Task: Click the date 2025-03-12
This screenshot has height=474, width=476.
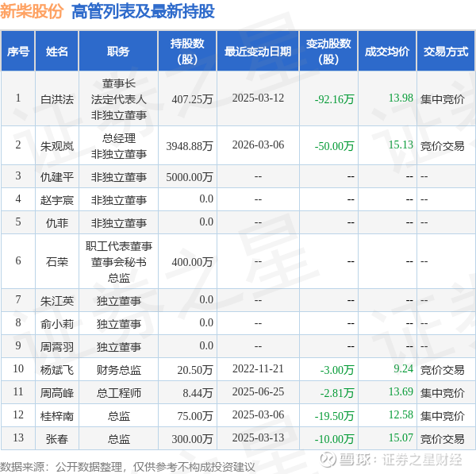Action: coord(258,98)
